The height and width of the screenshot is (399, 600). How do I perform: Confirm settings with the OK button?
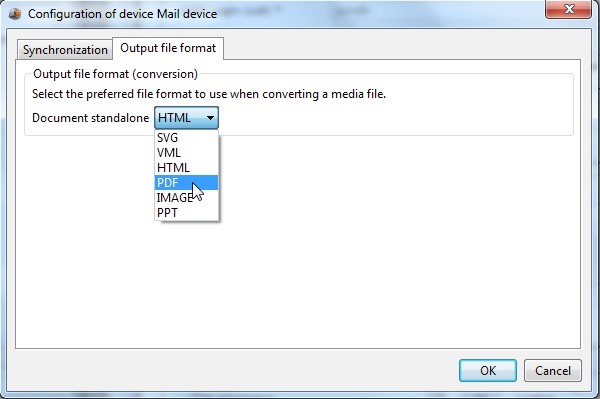(x=488, y=370)
